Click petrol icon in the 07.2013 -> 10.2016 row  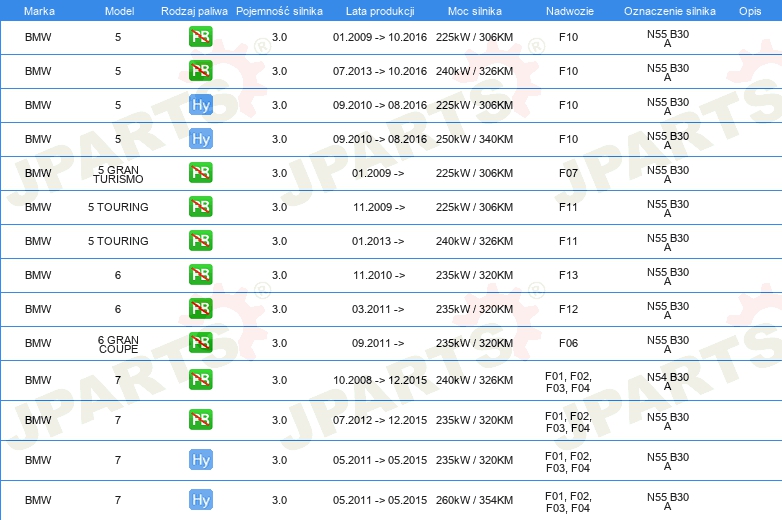pos(200,71)
